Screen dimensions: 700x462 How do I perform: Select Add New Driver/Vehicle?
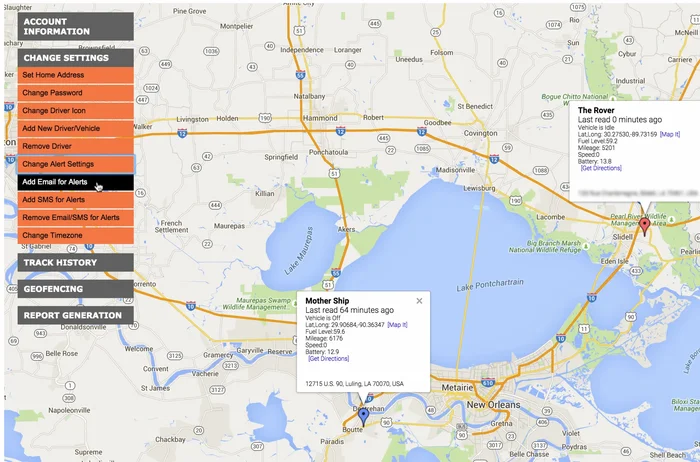75,129
